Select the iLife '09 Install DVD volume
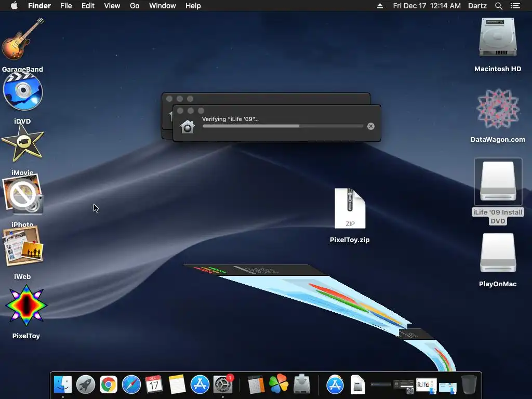The width and height of the screenshot is (532, 399). click(x=498, y=182)
